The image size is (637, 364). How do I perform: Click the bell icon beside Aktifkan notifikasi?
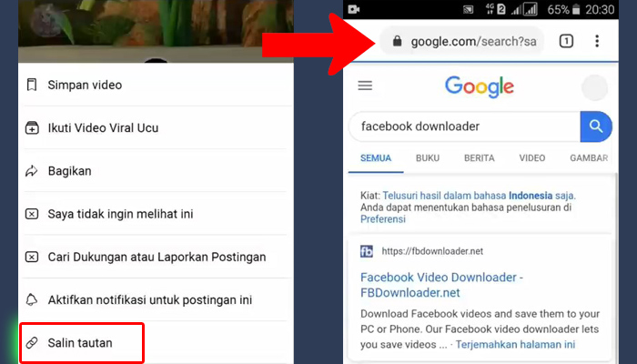point(32,299)
